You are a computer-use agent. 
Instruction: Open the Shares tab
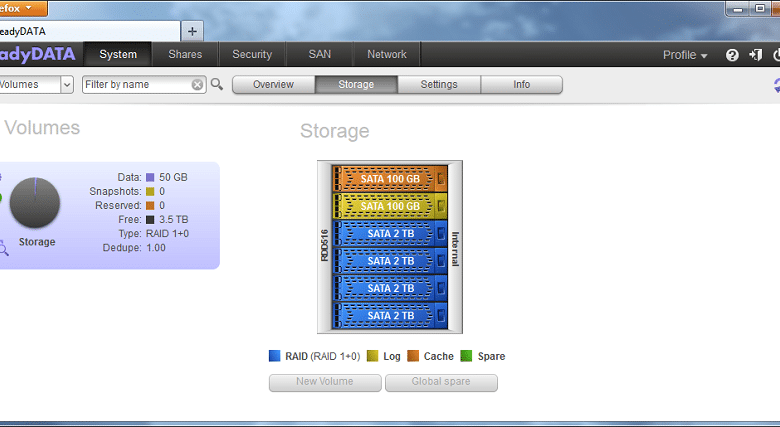[185, 54]
